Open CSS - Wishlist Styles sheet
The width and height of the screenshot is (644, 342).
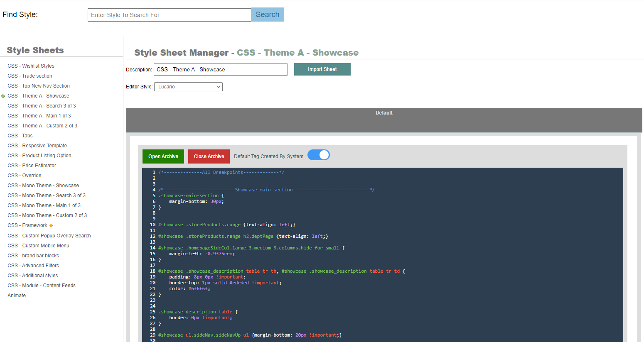(x=31, y=66)
